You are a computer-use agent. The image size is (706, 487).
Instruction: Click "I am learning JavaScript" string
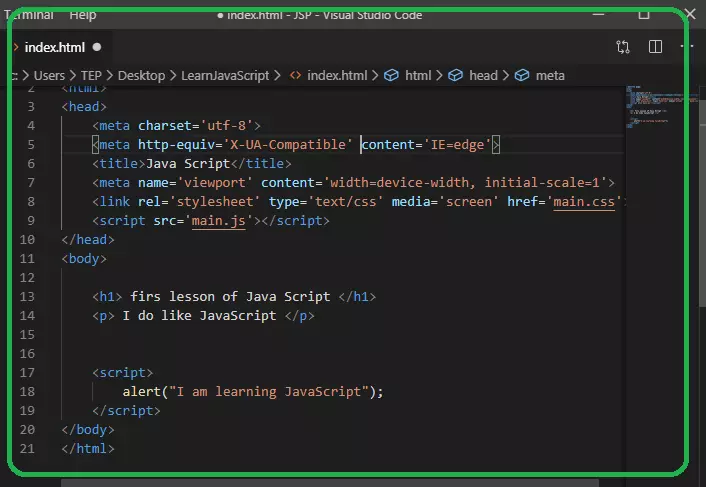268,392
